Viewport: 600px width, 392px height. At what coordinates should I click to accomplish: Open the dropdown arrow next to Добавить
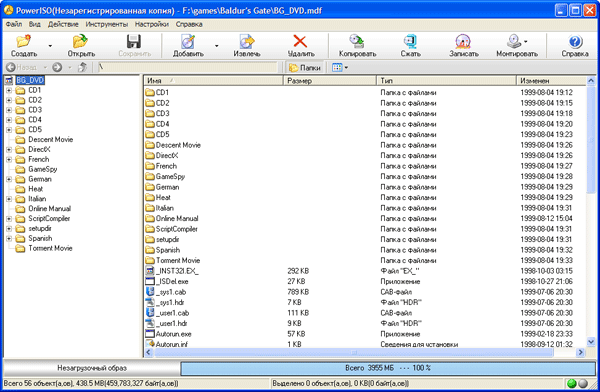click(x=217, y=46)
